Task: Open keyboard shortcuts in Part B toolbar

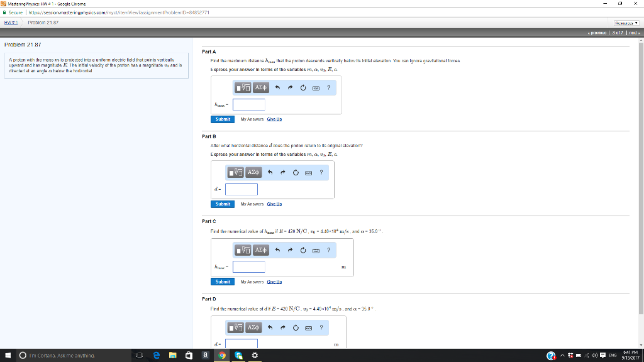Action: pos(308,173)
